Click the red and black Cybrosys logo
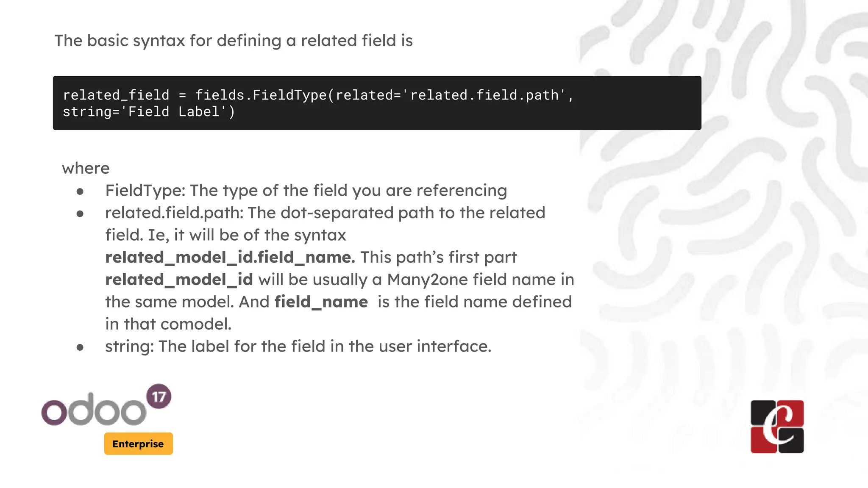The image size is (868, 488). [x=777, y=427]
